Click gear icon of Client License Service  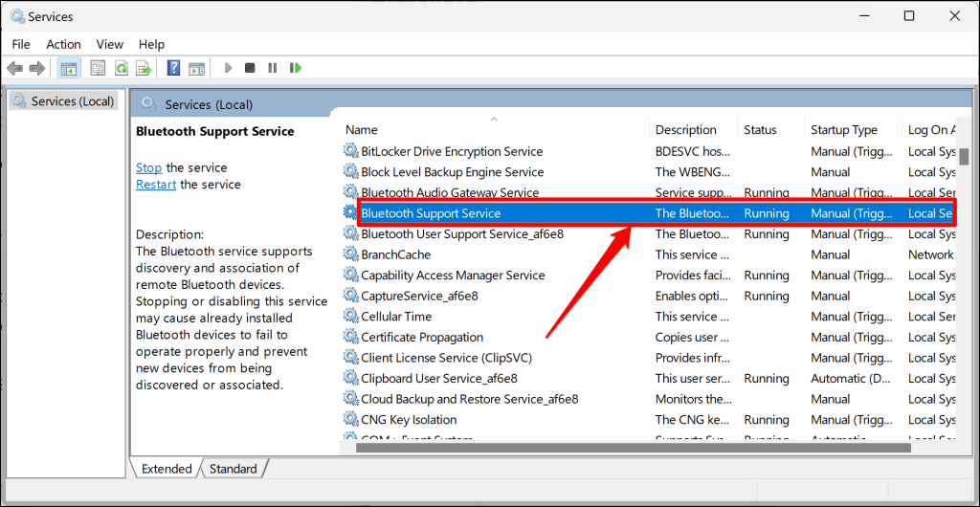tap(350, 357)
